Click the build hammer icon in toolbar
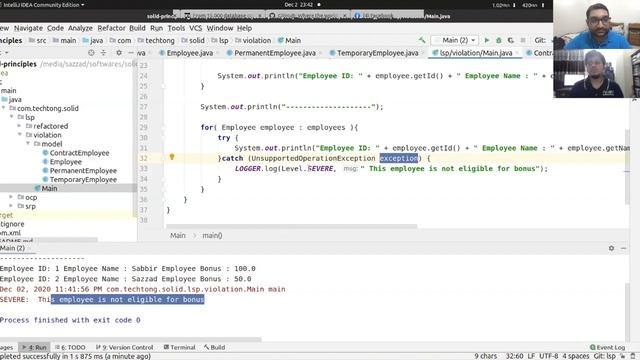Viewport: 640px width, 360px height. [422, 40]
